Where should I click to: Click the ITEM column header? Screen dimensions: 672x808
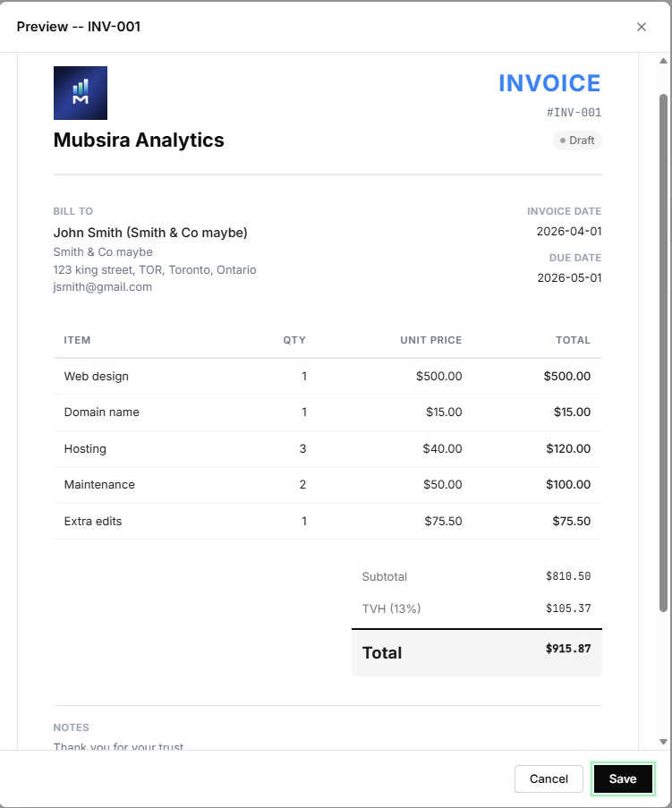pyautogui.click(x=77, y=340)
